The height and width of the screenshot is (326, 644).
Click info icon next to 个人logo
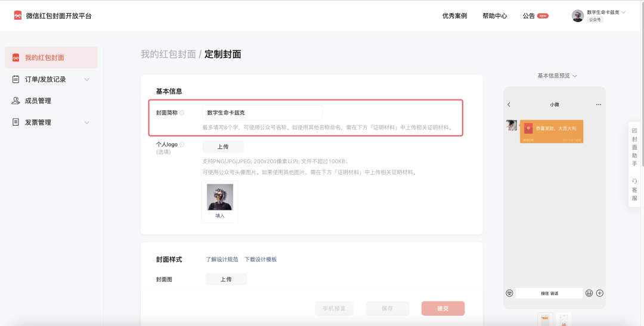tap(182, 144)
